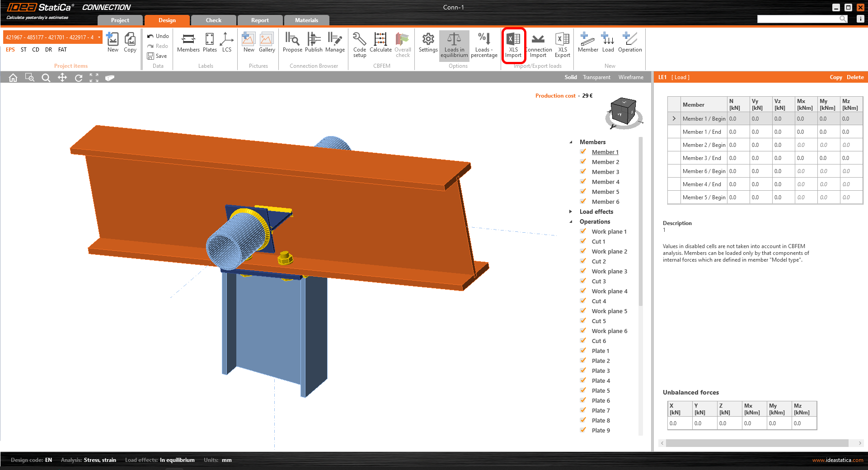Run the Calculate CBFEM analysis
Image resolution: width=868 pixels, height=470 pixels.
point(380,44)
